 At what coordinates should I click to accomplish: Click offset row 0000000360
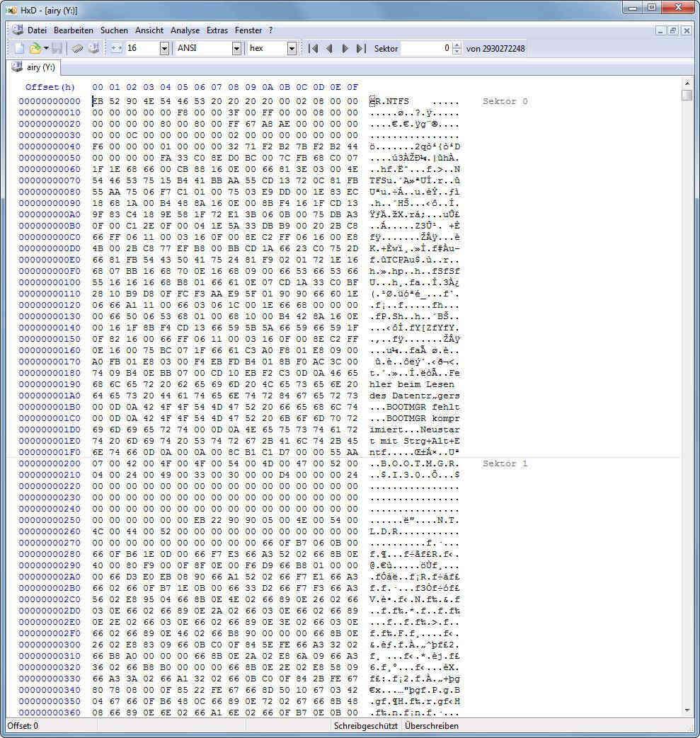[x=50, y=713]
